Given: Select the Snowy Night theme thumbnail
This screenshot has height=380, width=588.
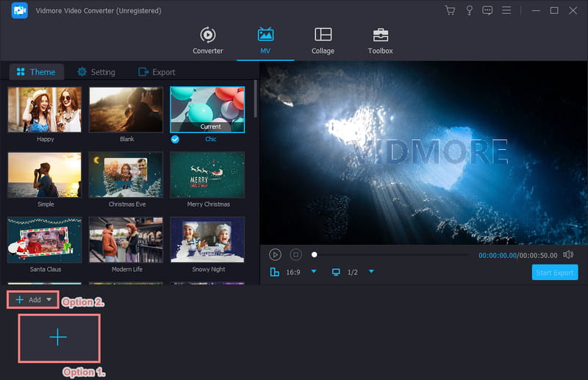Looking at the screenshot, I should (x=207, y=240).
